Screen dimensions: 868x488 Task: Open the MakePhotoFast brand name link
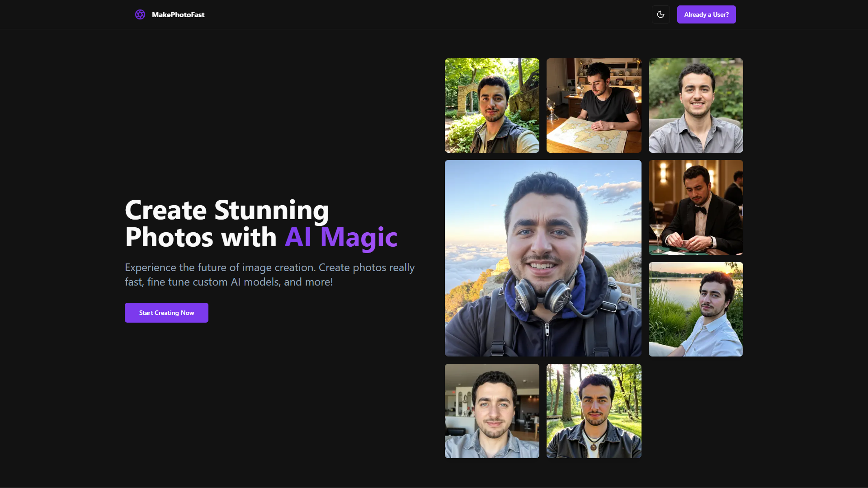pos(178,14)
